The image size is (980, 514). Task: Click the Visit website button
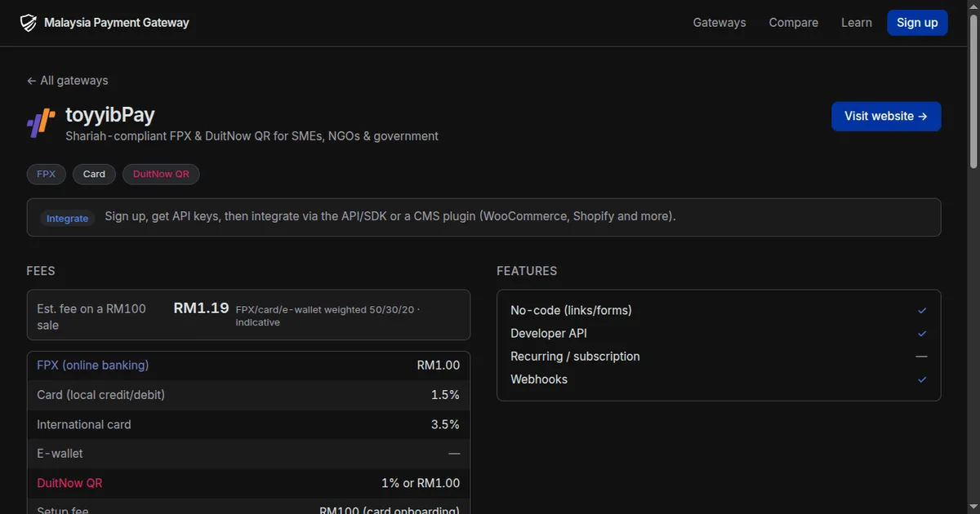(886, 116)
